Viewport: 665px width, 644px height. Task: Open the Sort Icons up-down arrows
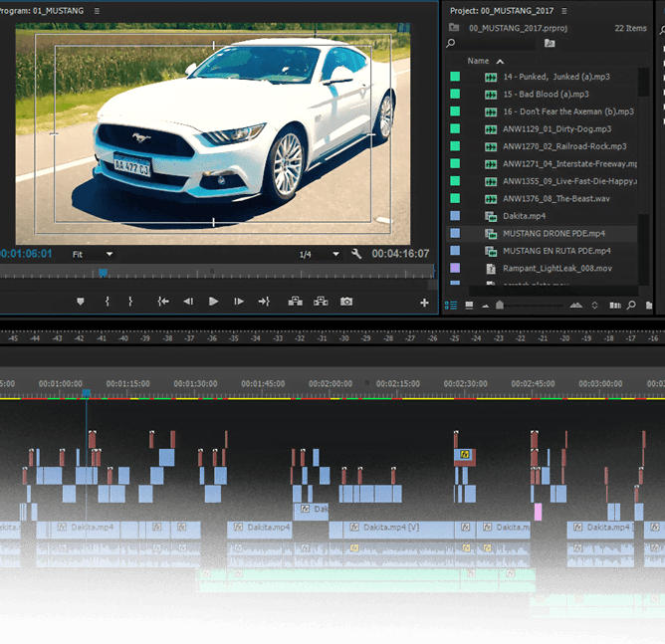pyautogui.click(x=594, y=306)
